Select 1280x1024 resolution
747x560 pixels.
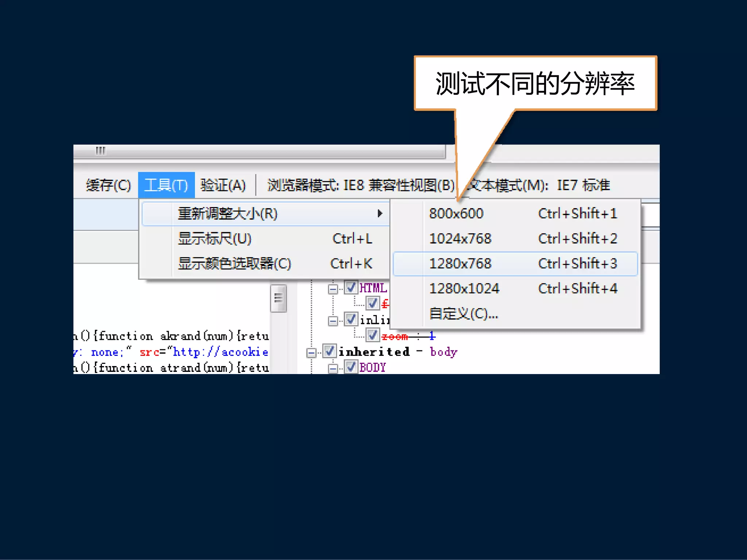pos(515,289)
